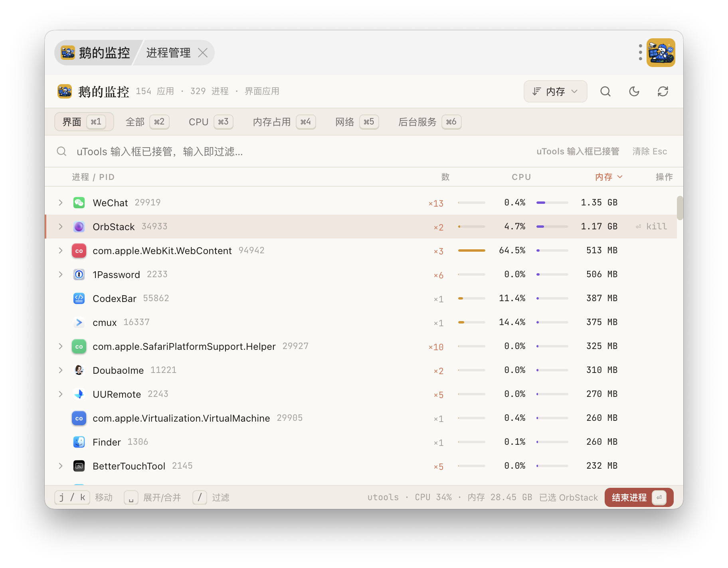Viewport: 728px width, 568px height.
Task: Select the Finder process row name
Action: point(107,442)
